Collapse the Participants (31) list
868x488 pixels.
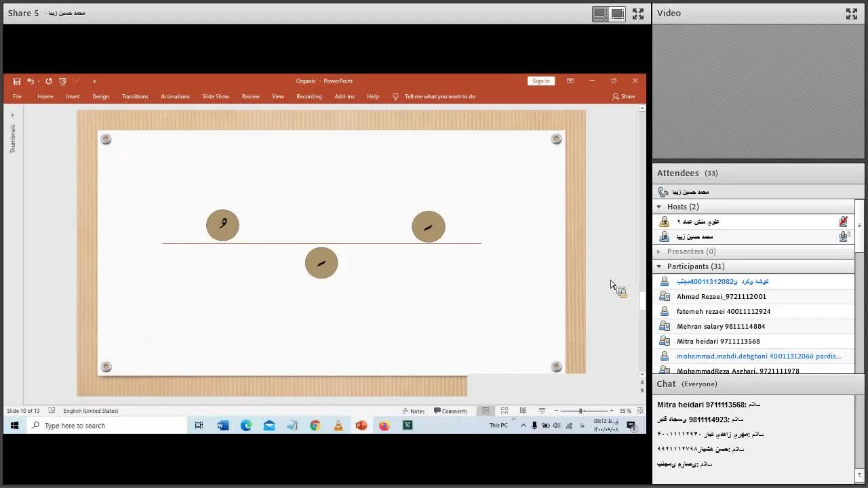click(x=659, y=266)
